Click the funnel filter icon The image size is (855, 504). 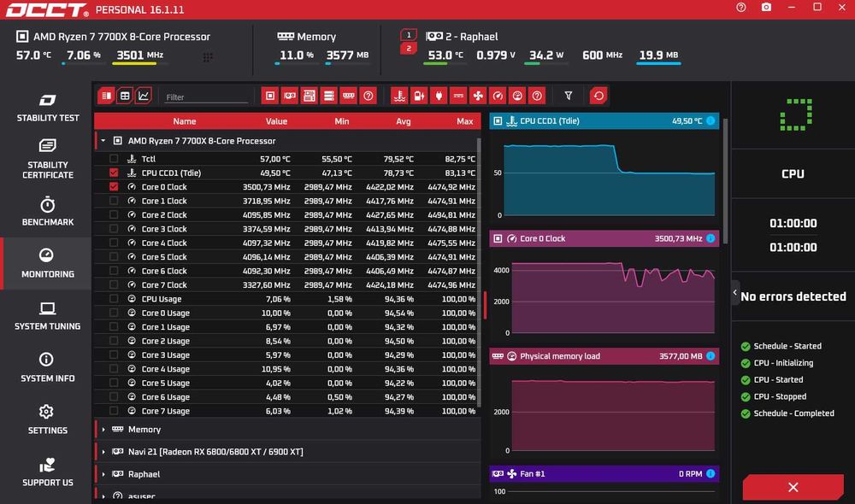point(569,96)
